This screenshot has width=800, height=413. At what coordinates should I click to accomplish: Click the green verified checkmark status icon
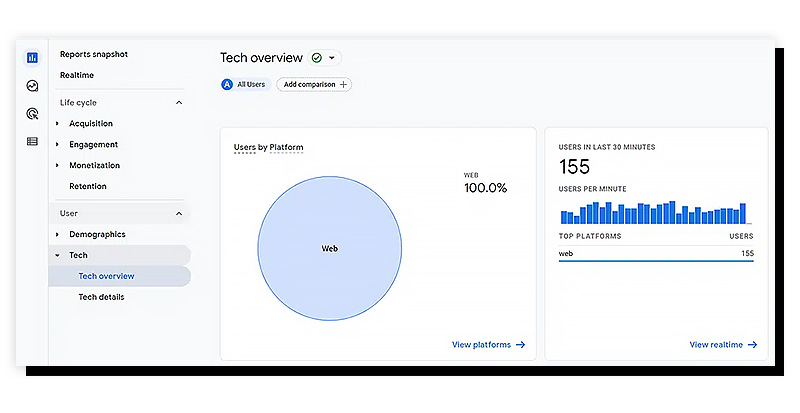point(317,58)
